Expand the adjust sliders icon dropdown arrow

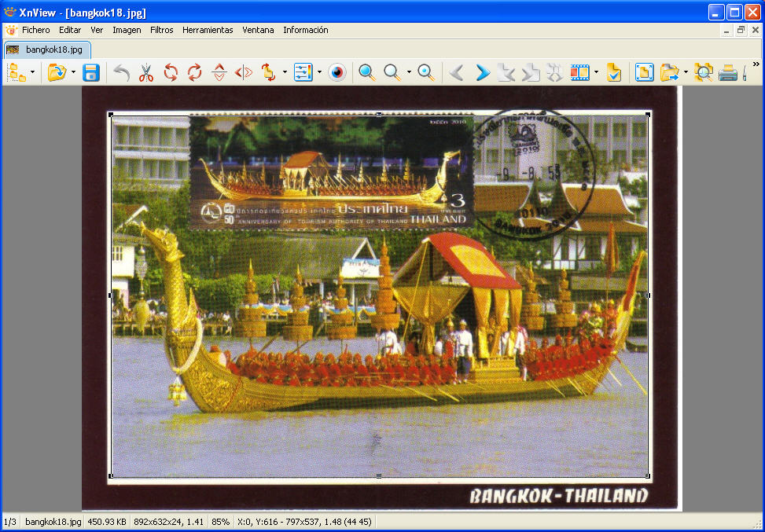(319, 73)
